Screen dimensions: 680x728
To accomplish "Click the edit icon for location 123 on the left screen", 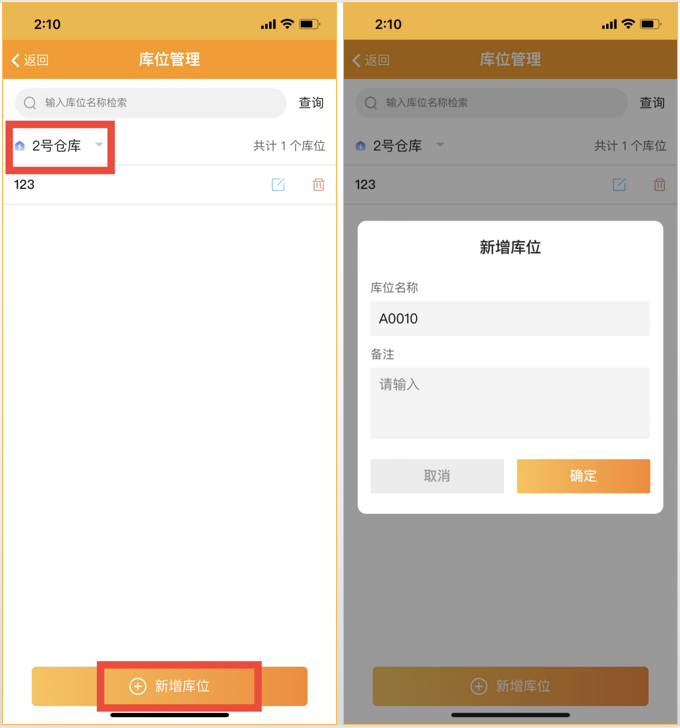I will point(278,184).
